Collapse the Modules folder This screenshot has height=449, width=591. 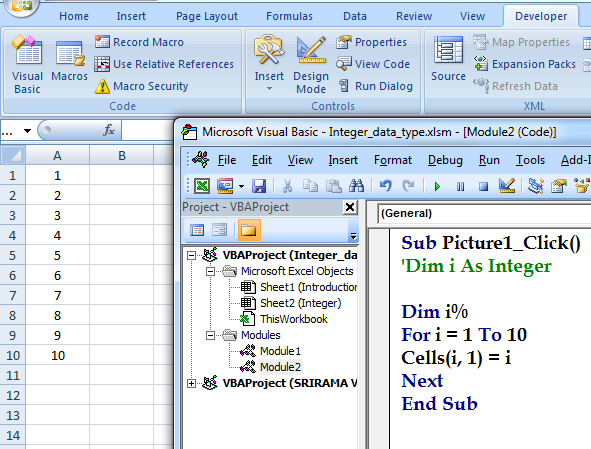coord(210,336)
